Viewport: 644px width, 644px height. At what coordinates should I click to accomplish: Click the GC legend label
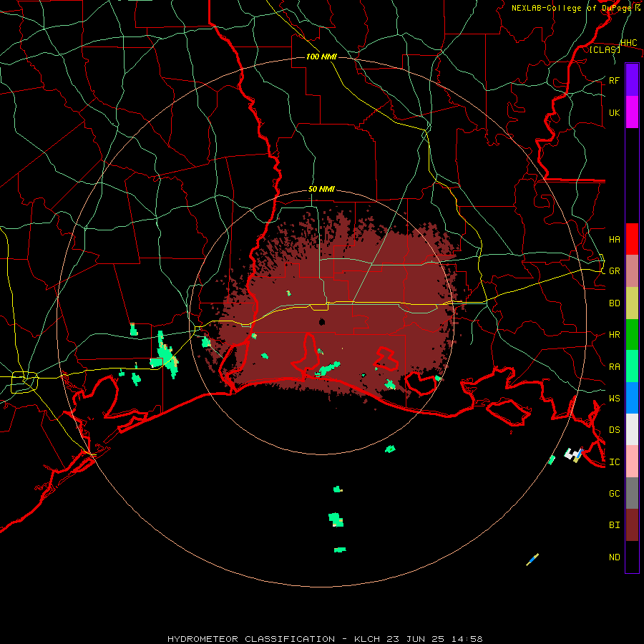click(x=615, y=493)
